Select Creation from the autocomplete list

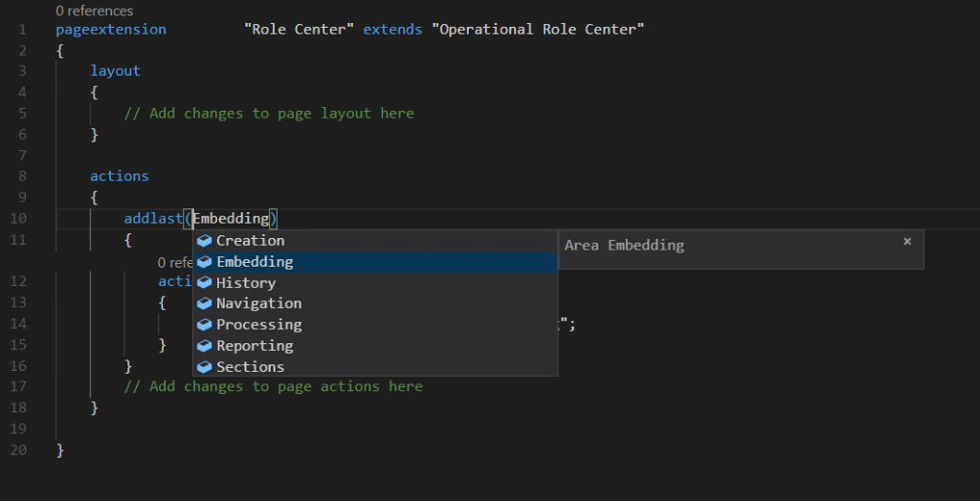251,241
